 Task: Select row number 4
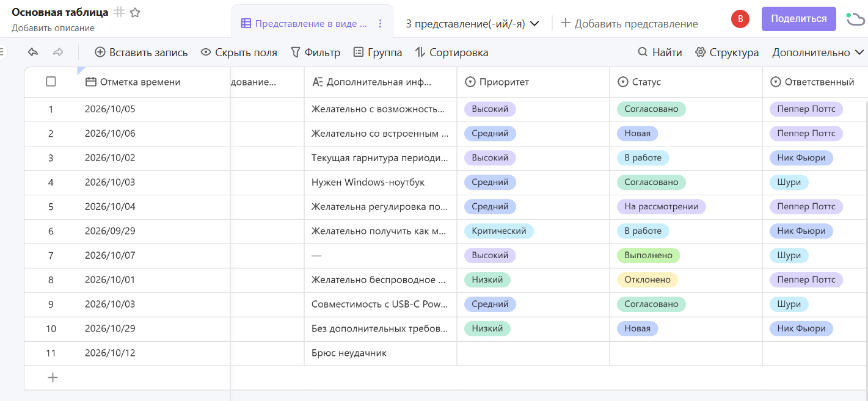click(x=51, y=182)
